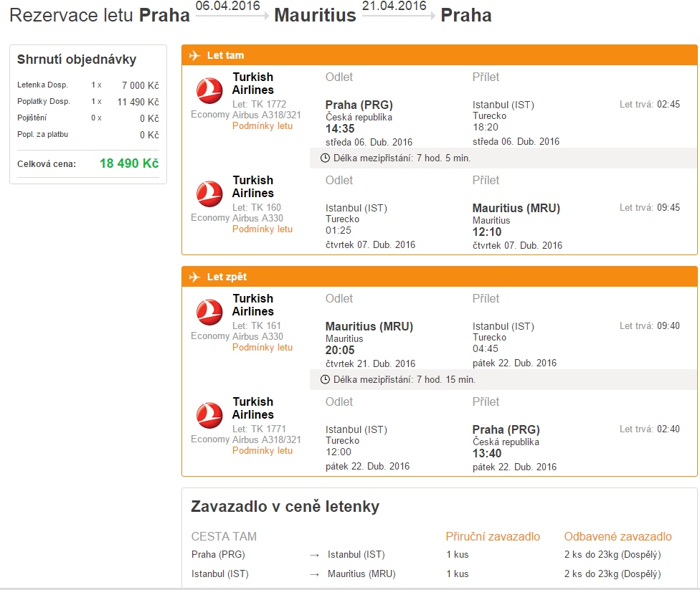
Task: Click the baggage row destination Mauritius (MRU)
Action: [x=361, y=574]
